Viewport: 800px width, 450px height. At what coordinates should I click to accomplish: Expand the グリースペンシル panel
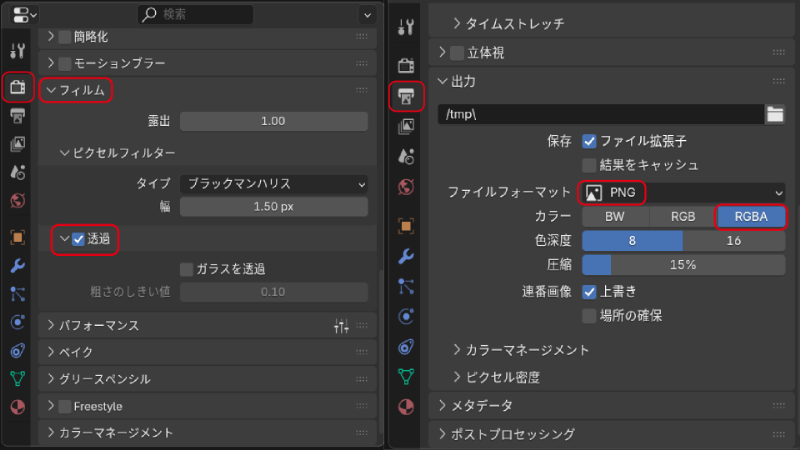pyautogui.click(x=51, y=379)
